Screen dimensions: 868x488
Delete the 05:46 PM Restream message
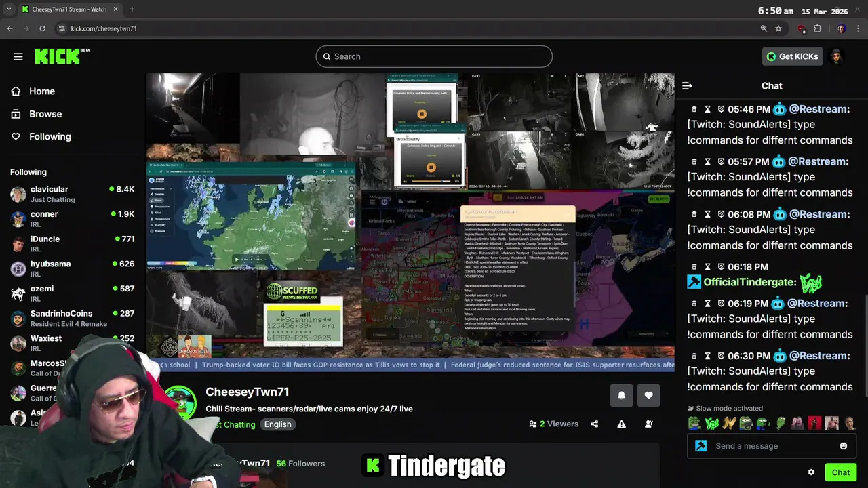(x=694, y=109)
